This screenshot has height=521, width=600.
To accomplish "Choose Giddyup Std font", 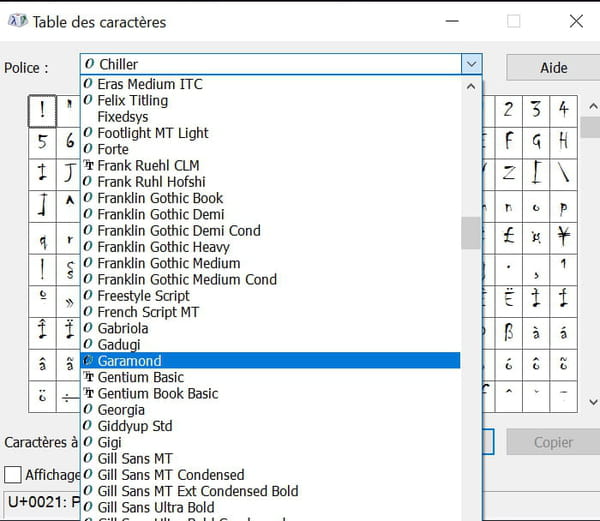I will click(x=270, y=426).
